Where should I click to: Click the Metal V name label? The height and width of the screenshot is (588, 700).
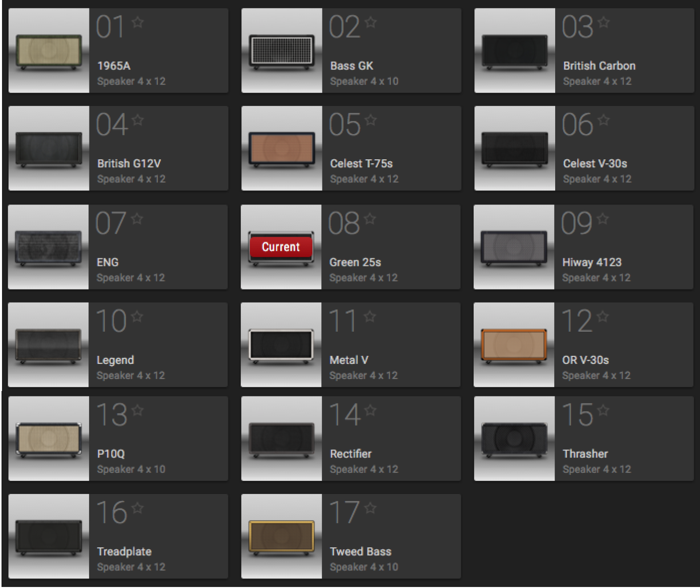click(349, 360)
